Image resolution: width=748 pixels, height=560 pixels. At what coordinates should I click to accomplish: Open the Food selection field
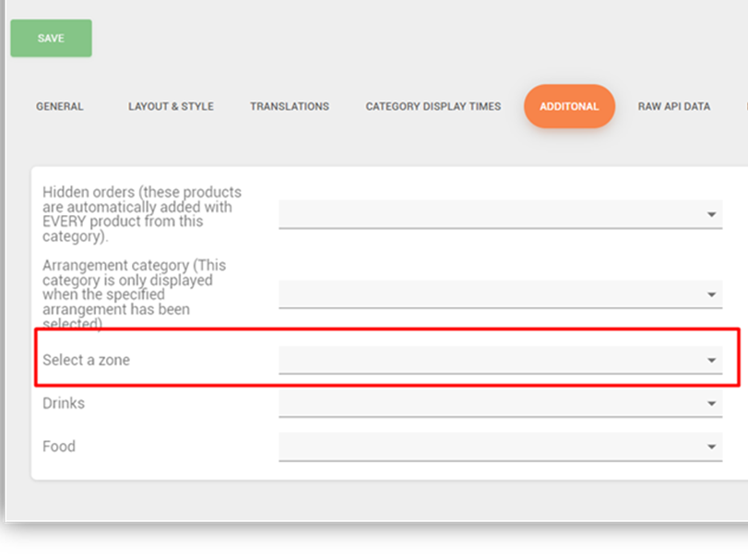(489, 447)
